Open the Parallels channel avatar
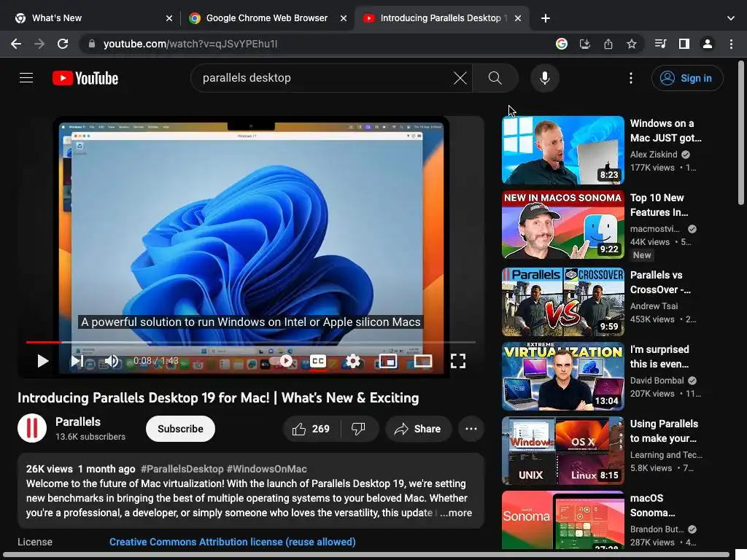 32,428
